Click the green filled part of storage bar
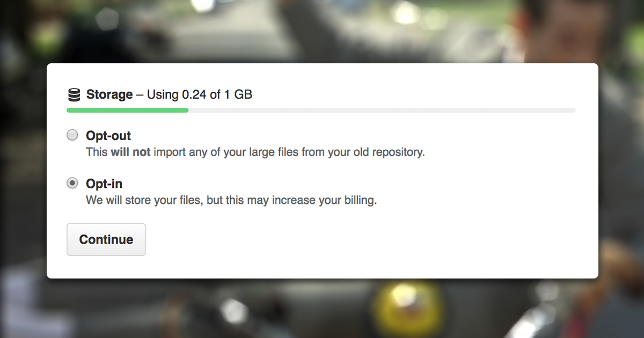Screen dimensions: 644x338 click(x=127, y=111)
